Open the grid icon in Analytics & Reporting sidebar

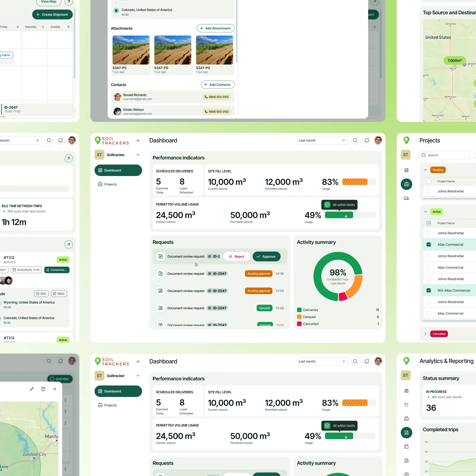click(407, 391)
